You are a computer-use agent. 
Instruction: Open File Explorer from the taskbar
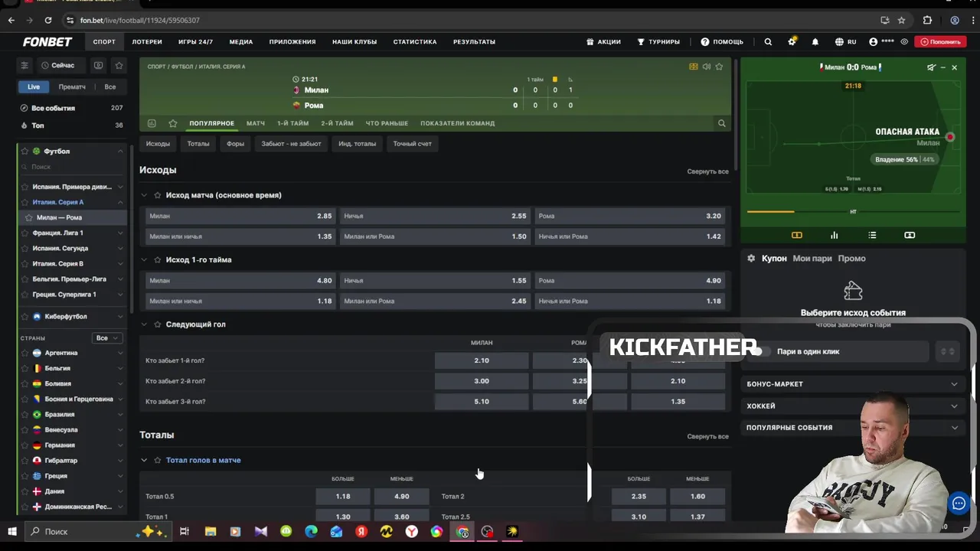point(211,531)
